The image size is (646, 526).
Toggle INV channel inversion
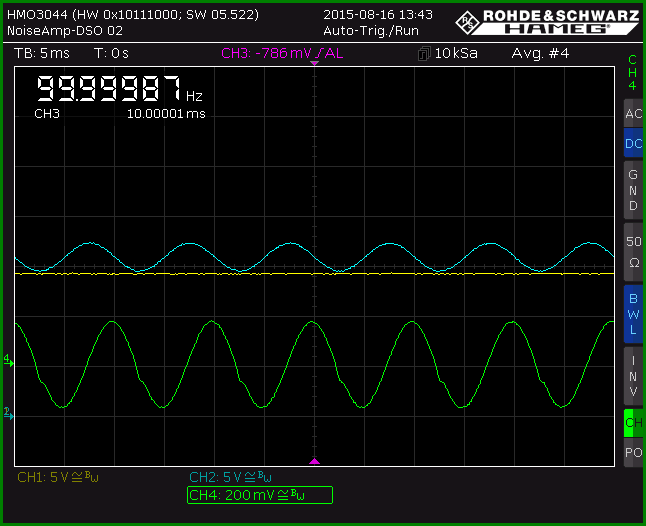(x=634, y=376)
